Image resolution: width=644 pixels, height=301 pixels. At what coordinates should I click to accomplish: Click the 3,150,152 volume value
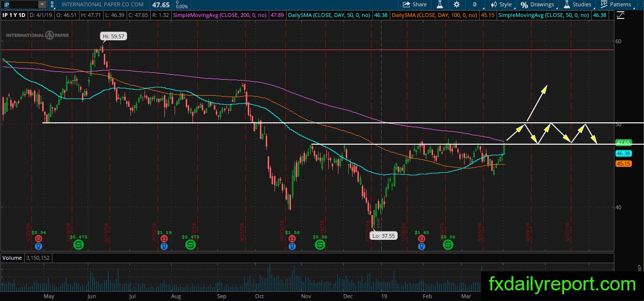[37, 258]
